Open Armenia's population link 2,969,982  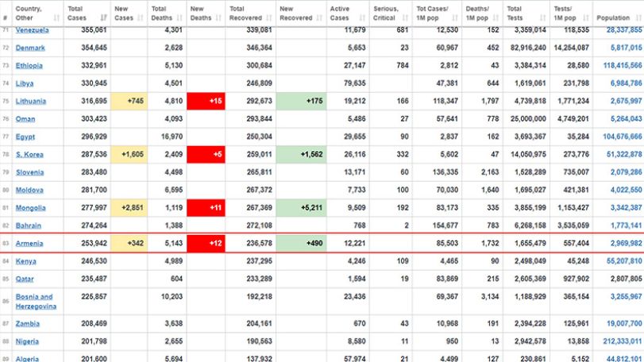[x=626, y=244]
